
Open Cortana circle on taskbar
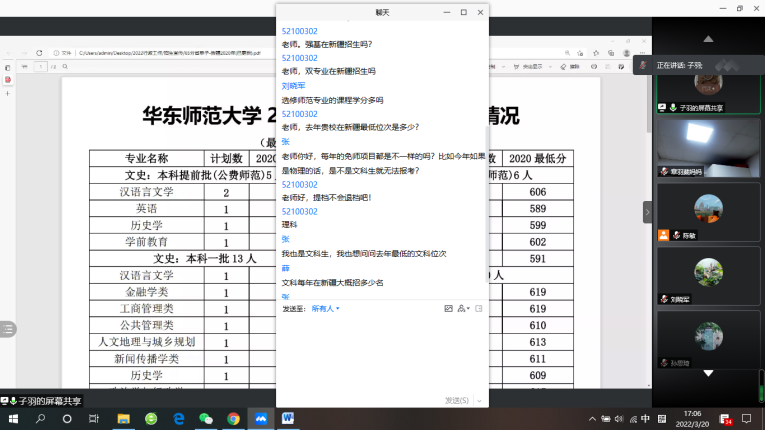(67, 419)
